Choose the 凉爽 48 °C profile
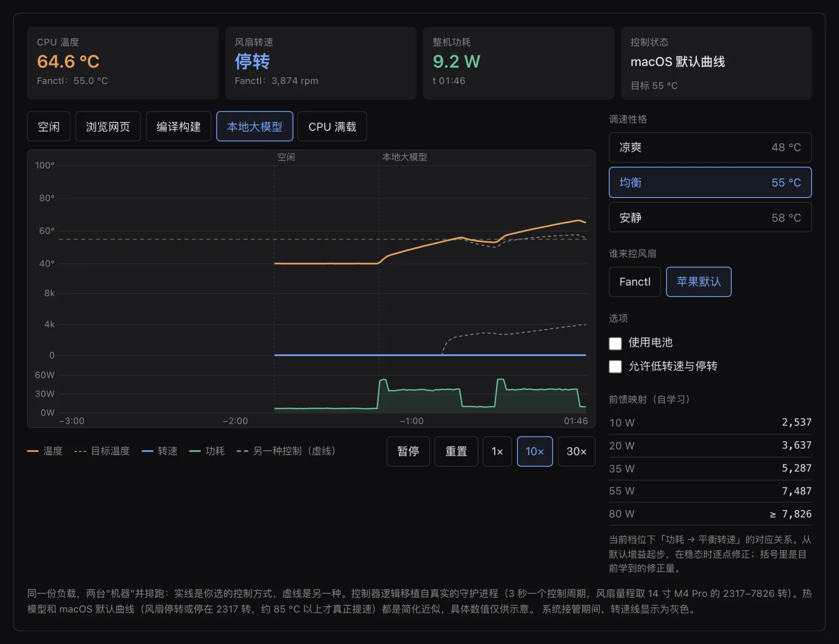The width and height of the screenshot is (839, 644). [x=710, y=147]
